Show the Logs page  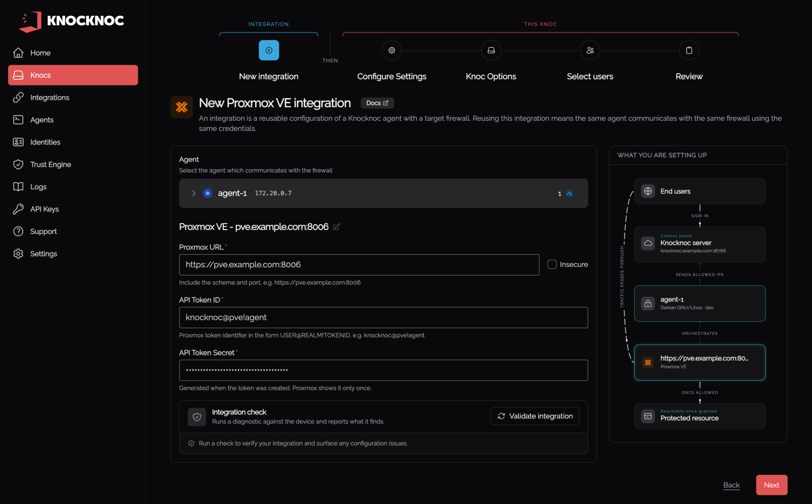pos(73,187)
